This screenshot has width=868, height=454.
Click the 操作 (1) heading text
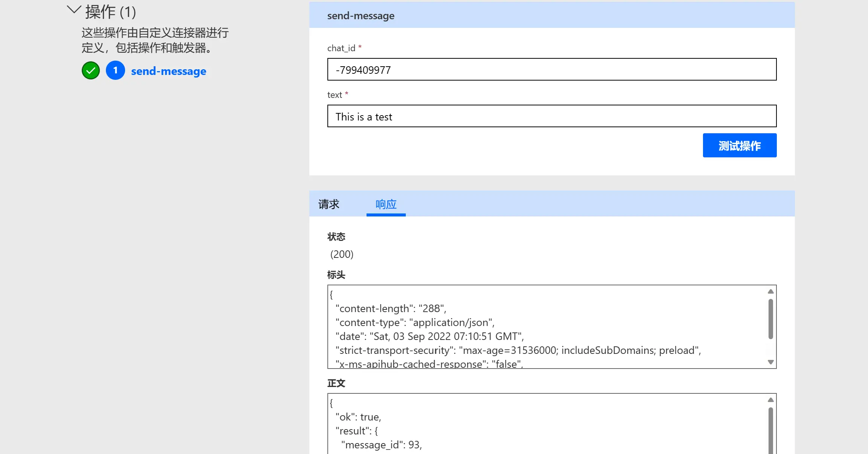(110, 12)
